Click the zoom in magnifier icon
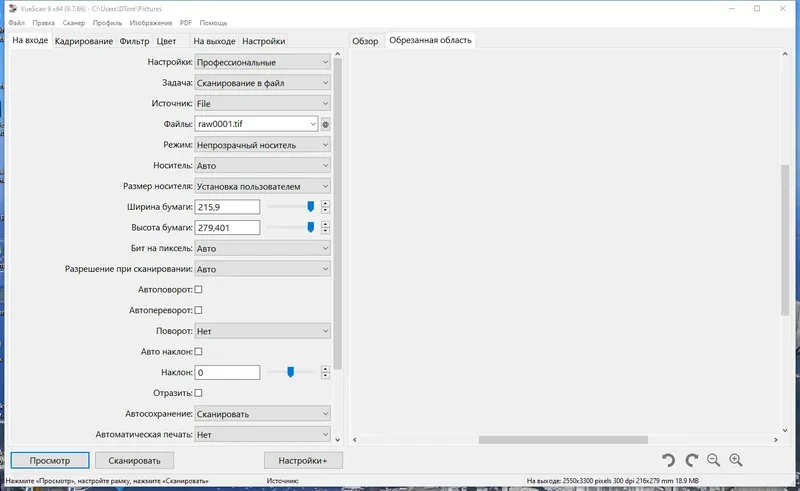Viewport: 800px width, 491px height. click(736, 460)
